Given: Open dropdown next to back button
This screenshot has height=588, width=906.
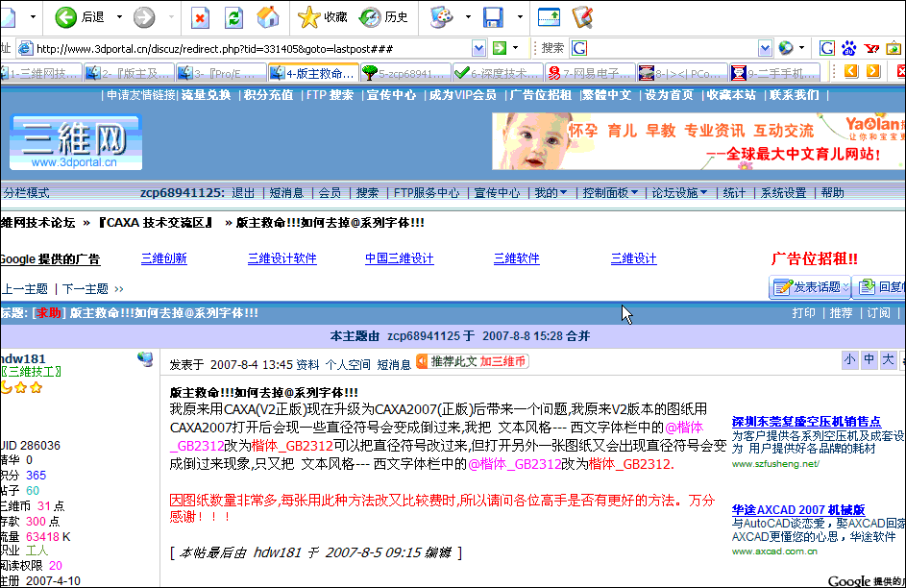Looking at the screenshot, I should tap(119, 17).
